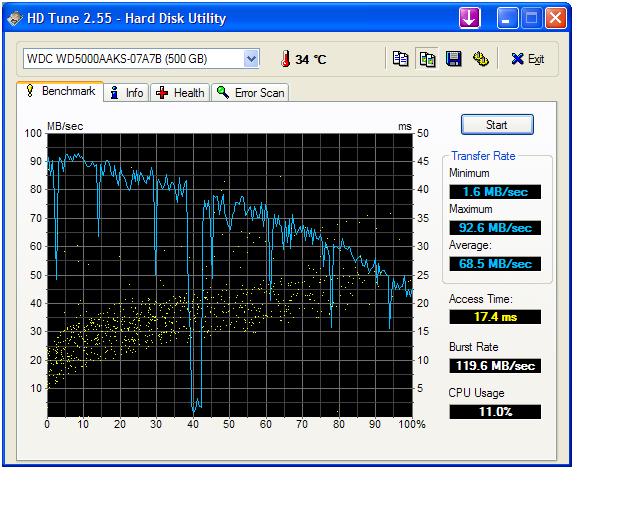Select the Benchmark tab
This screenshot has width=640, height=512.
[x=60, y=92]
